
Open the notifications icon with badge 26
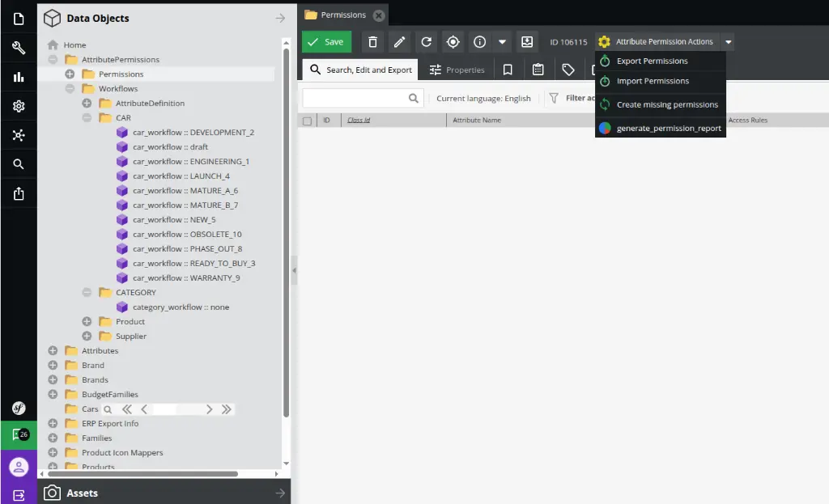pos(19,435)
